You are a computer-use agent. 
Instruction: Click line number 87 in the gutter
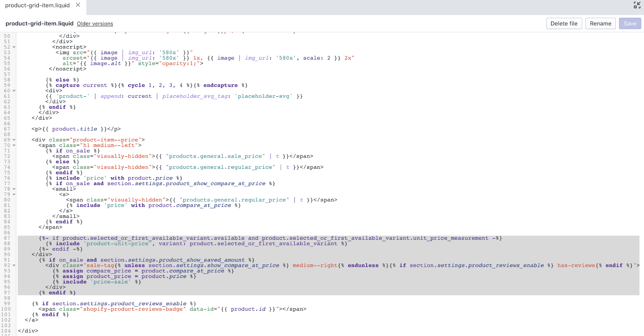pyautogui.click(x=7, y=238)
